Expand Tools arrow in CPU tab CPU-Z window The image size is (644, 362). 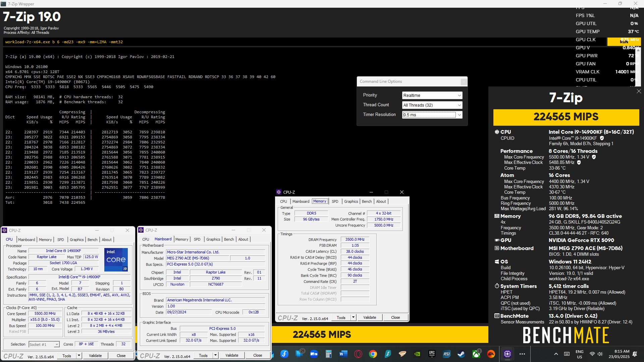pos(79,356)
